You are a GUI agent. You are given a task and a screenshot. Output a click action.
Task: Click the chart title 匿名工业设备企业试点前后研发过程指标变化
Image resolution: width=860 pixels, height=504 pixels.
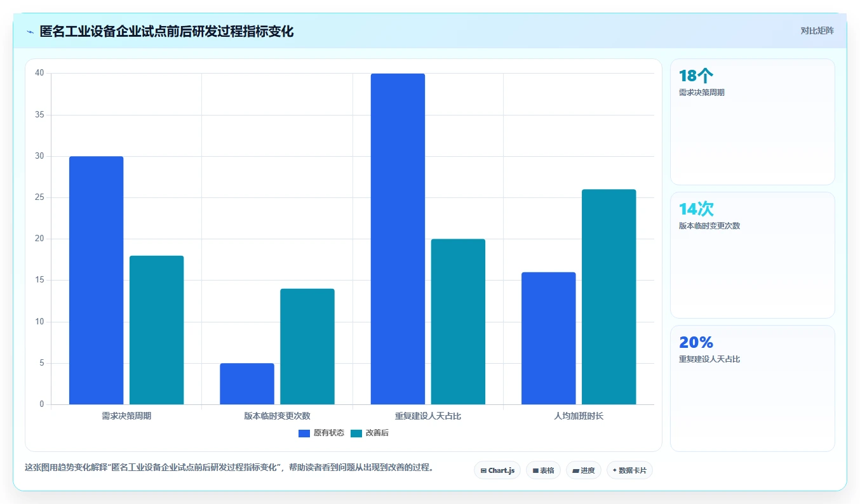click(x=166, y=32)
